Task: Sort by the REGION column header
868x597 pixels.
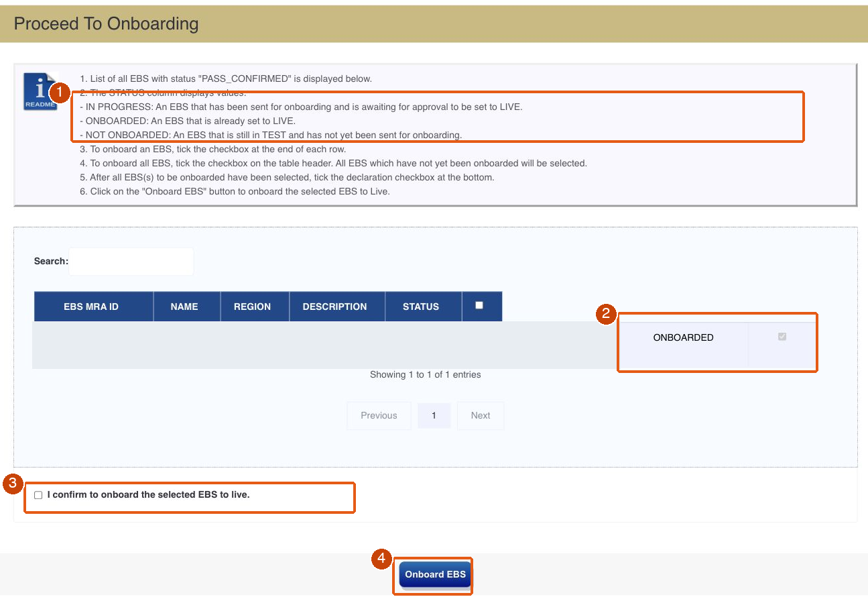Action: click(x=255, y=307)
